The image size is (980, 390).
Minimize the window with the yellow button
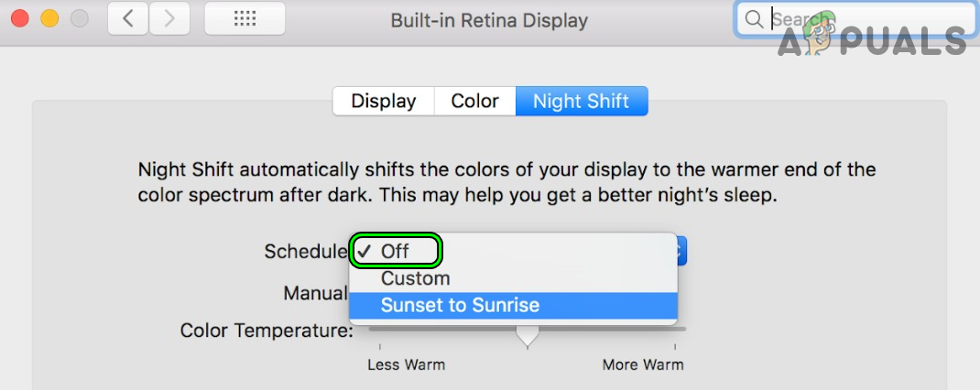click(49, 18)
